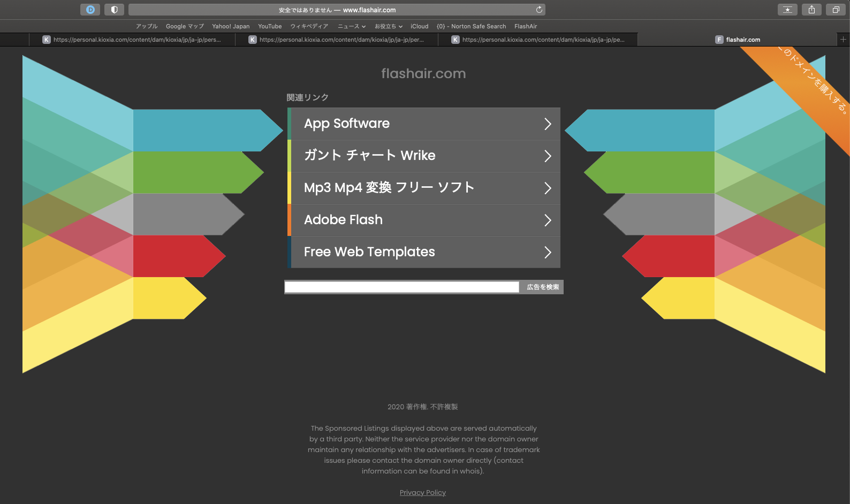Image resolution: width=850 pixels, height=504 pixels.
Task: Click chevron arrow on Adobe Flash row
Action: pos(548,220)
